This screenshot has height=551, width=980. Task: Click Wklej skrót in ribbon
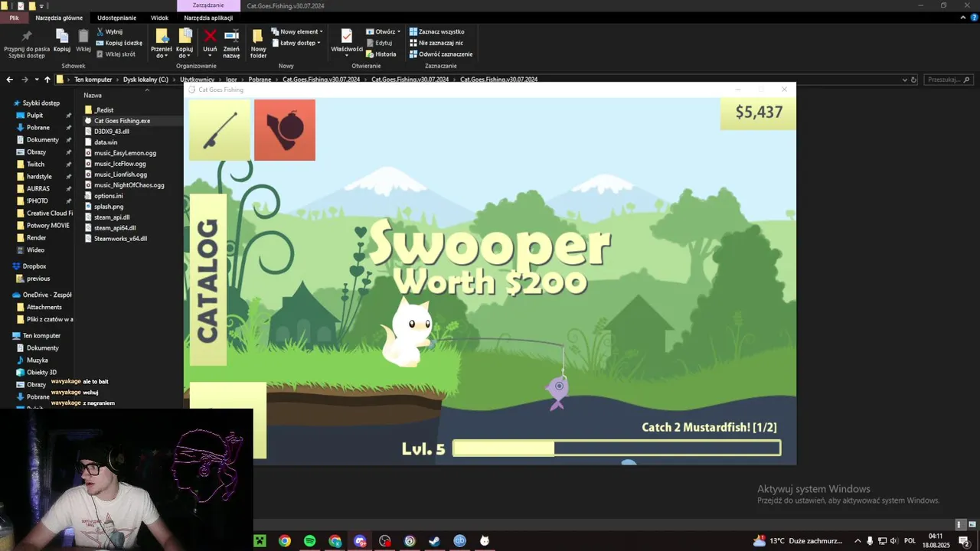tap(116, 54)
